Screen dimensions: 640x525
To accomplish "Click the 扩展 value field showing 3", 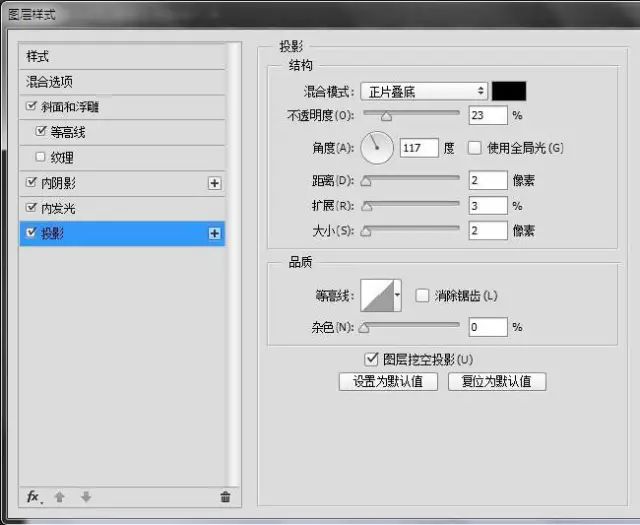I will tap(488, 205).
